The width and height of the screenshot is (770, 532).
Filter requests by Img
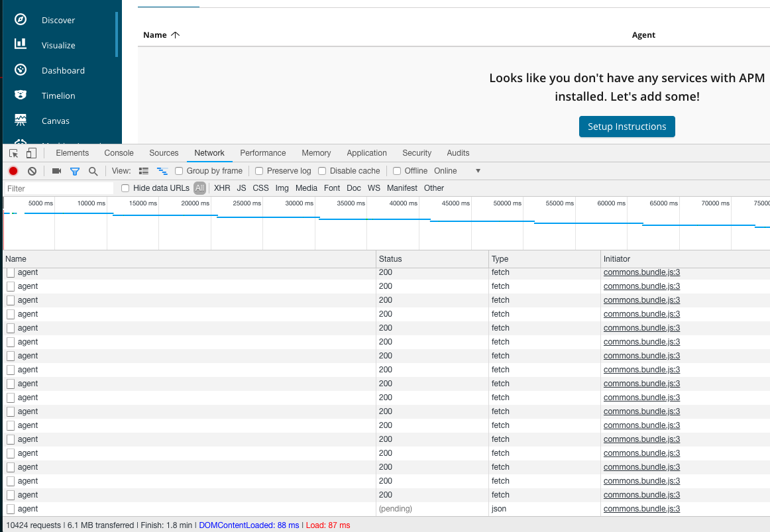tap(282, 188)
